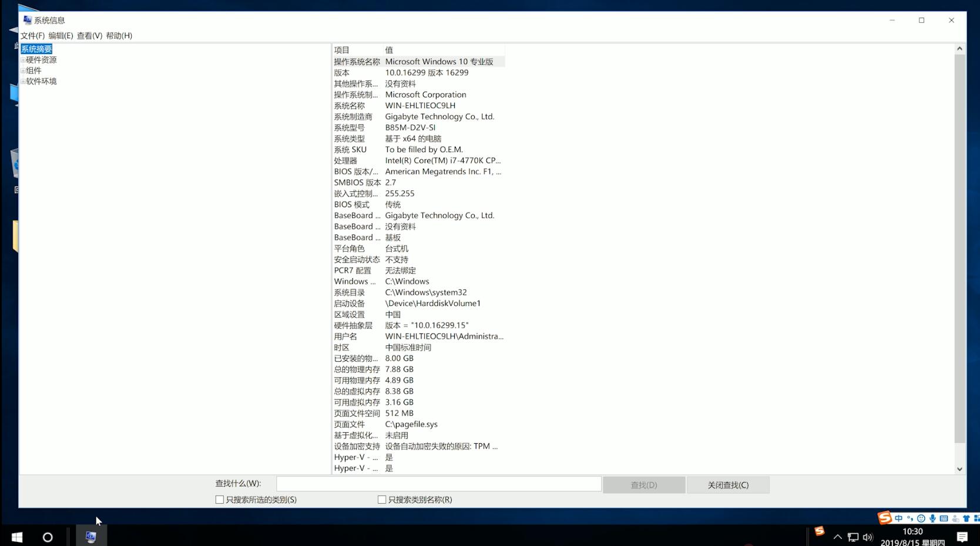The image size is (980, 546).
Task: Toggle Chinese/English mode on Sogou bar
Action: coord(898,518)
